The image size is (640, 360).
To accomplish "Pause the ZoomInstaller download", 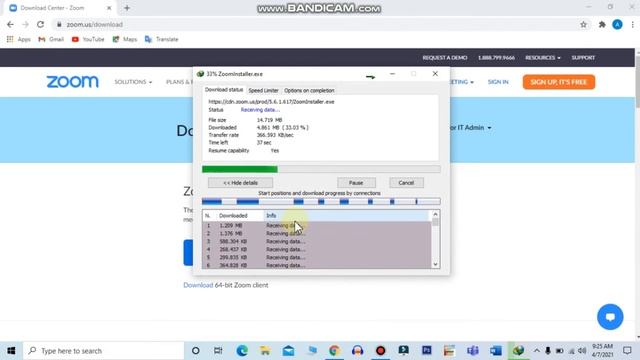I will click(356, 183).
